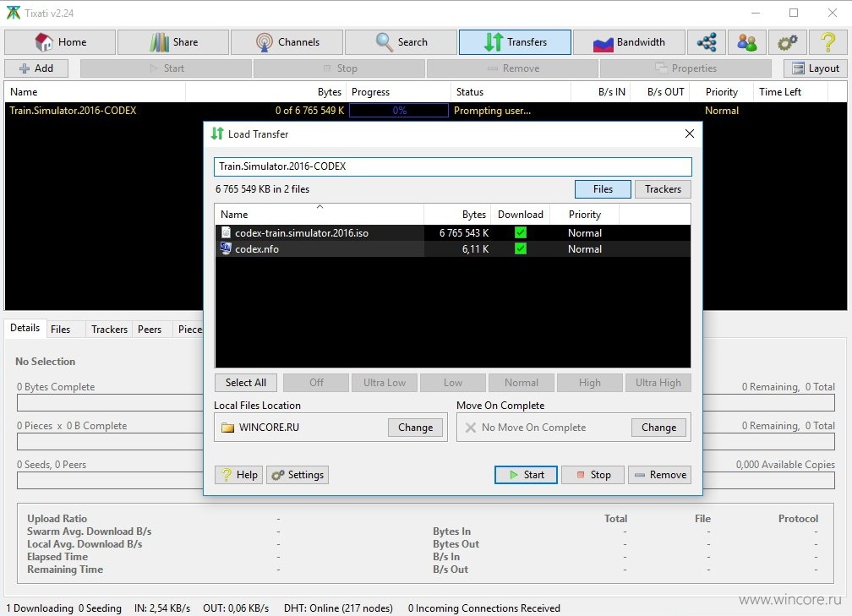The height and width of the screenshot is (616, 852).
Task: Start the transfer in dialog
Action: pyautogui.click(x=526, y=475)
